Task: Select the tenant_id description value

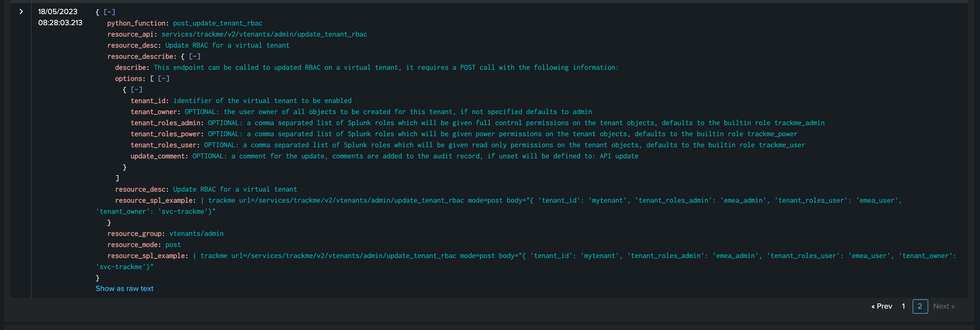Action: coord(262,101)
